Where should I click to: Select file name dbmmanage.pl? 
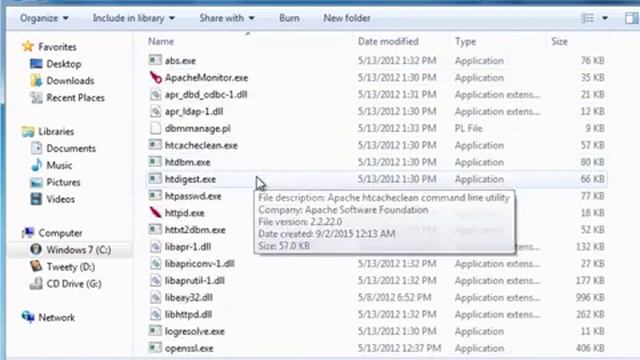click(198, 128)
